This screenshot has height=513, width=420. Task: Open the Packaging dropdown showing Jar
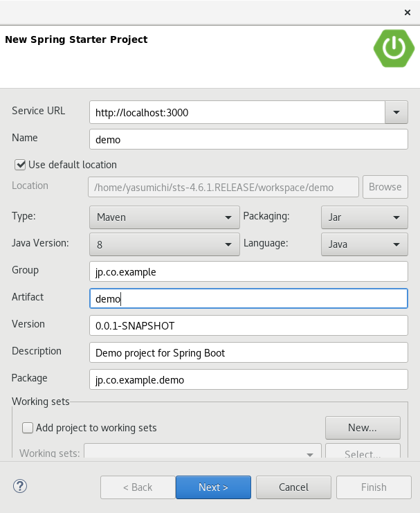pos(365,217)
